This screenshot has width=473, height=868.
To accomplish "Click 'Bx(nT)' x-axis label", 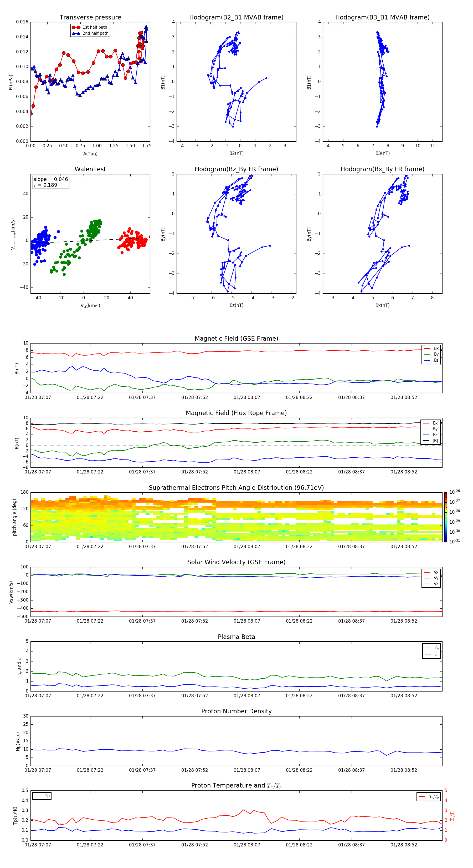I will point(382,305).
